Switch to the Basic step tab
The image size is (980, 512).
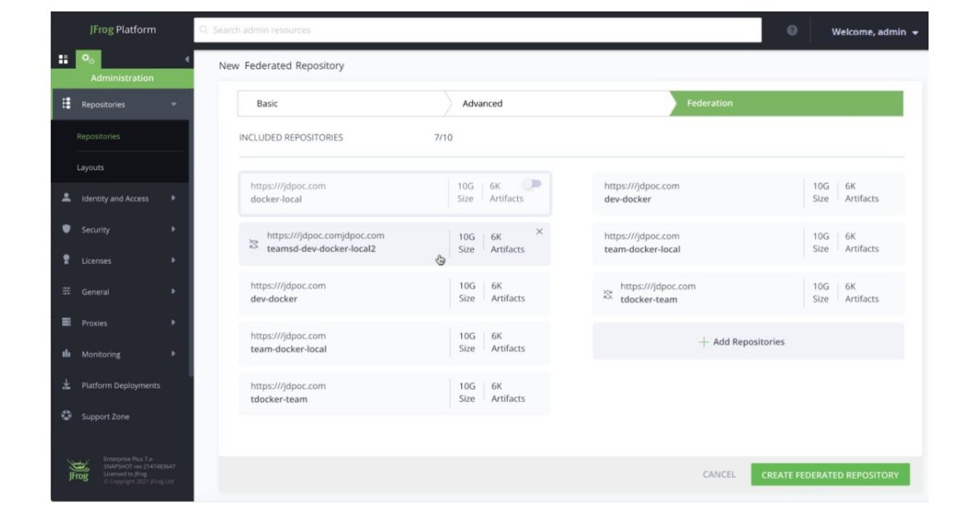click(343, 104)
